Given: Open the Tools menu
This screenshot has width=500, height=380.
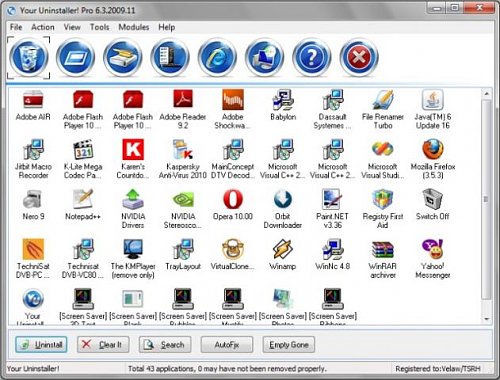Looking at the screenshot, I should click(100, 27).
